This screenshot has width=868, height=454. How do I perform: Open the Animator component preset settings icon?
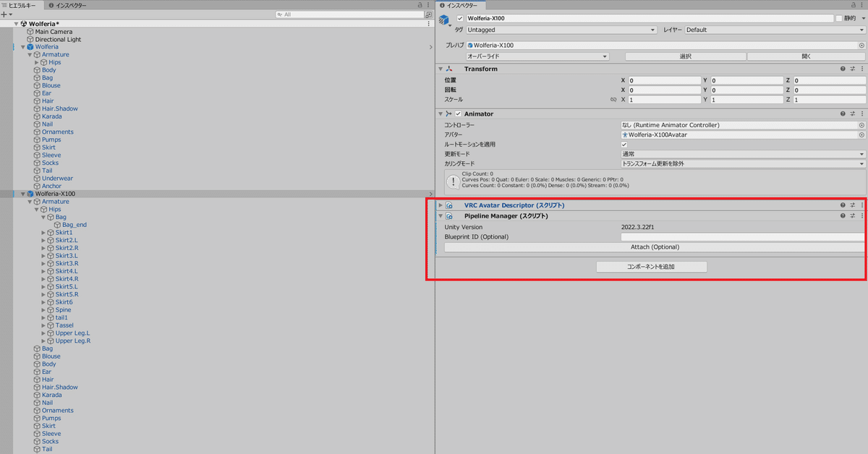(852, 113)
